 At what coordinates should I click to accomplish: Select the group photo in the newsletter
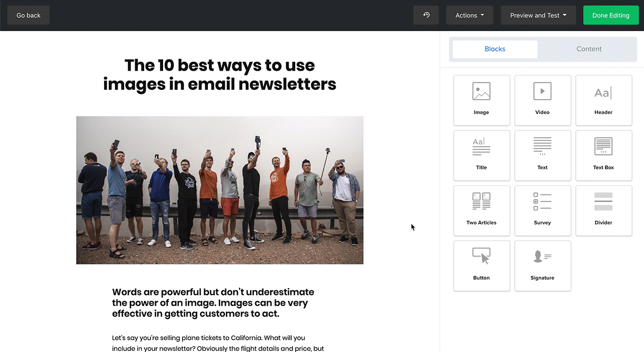pos(220,189)
